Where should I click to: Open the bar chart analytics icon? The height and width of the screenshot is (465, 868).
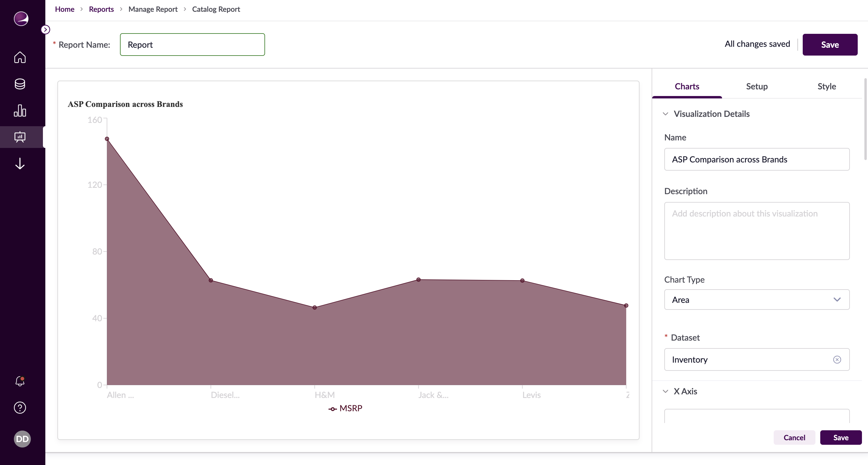[x=20, y=111]
